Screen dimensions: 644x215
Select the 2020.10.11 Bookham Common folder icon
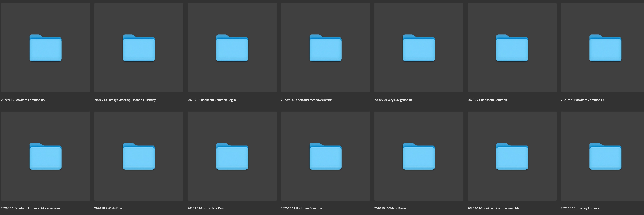point(325,156)
